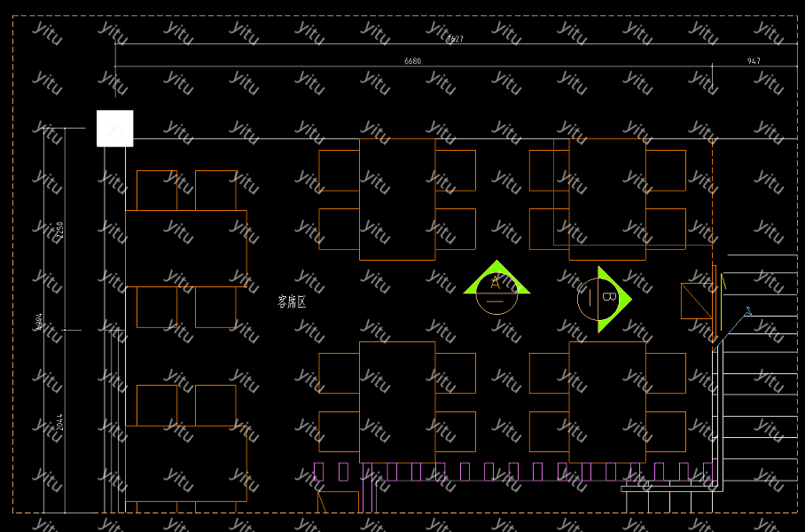Select the 947 dimension text

tap(754, 61)
